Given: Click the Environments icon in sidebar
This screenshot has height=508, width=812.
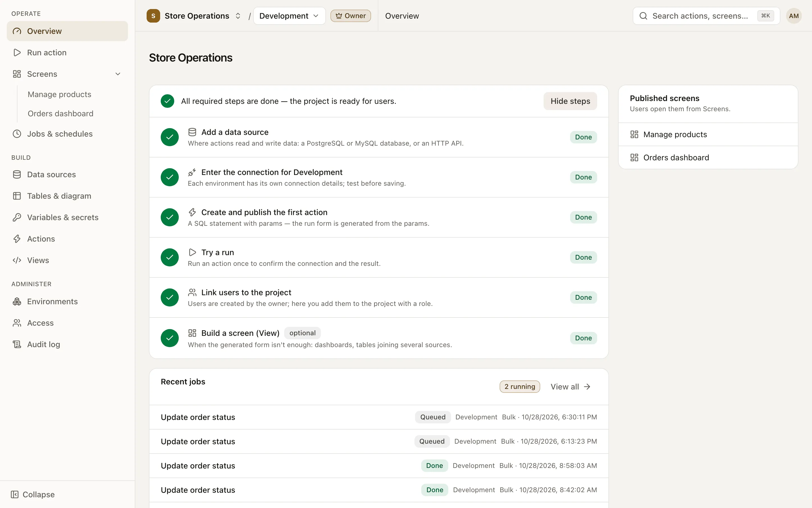Looking at the screenshot, I should pyautogui.click(x=17, y=302).
